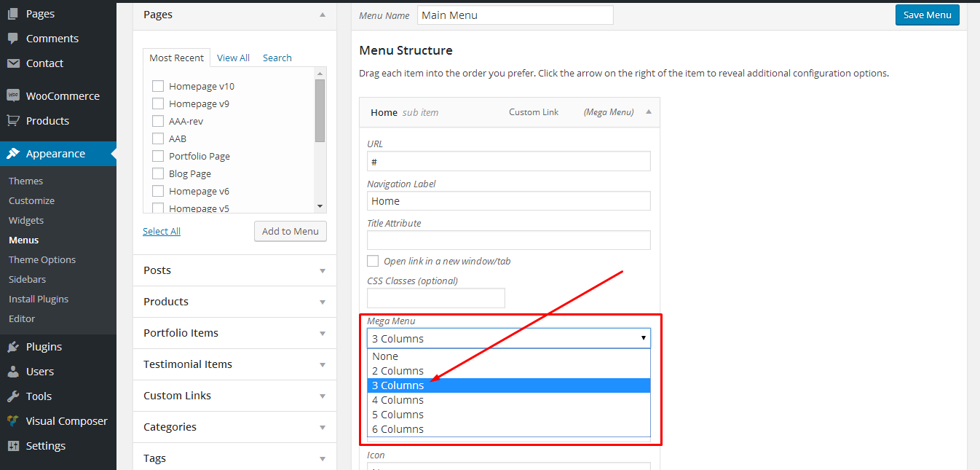Click the Pages list scrollbar thumb

coord(320,109)
